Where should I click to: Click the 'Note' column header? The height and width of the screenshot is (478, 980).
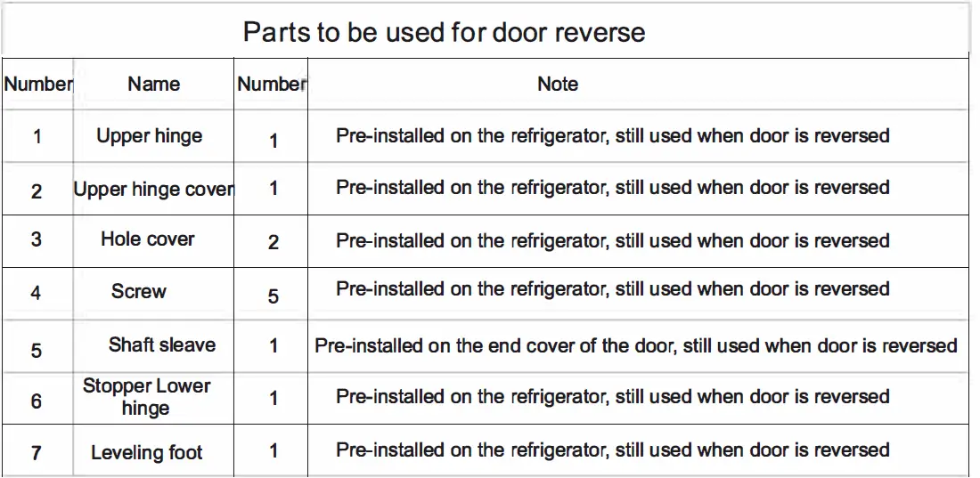(558, 85)
